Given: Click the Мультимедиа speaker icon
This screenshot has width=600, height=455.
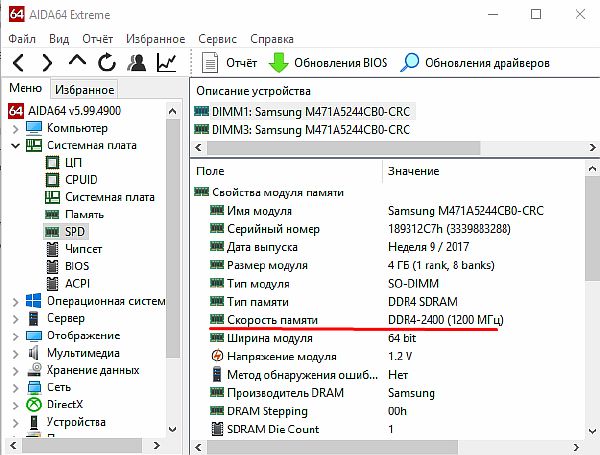Looking at the screenshot, I should click(34, 353).
